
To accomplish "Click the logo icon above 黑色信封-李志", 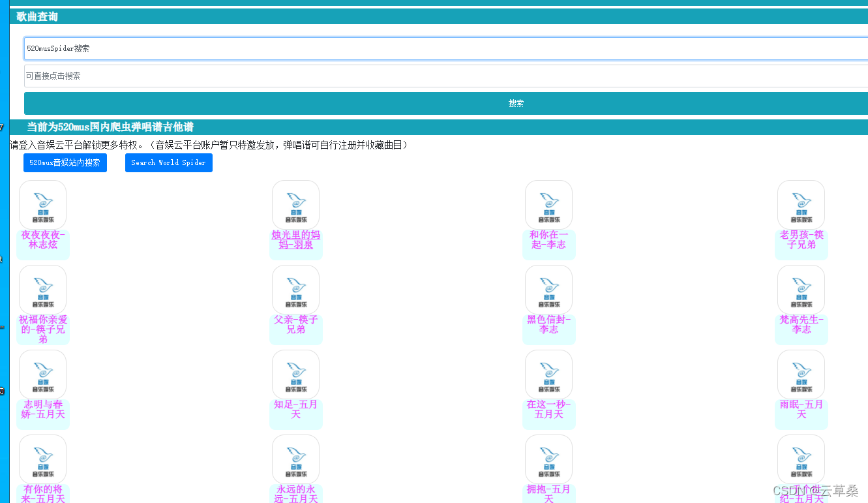I will 548,290.
